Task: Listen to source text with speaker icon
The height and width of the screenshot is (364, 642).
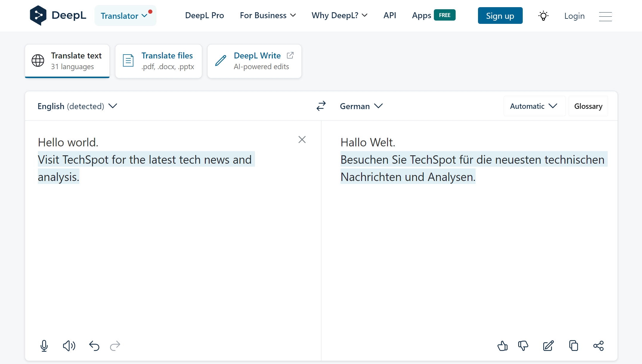Action: [x=69, y=346]
